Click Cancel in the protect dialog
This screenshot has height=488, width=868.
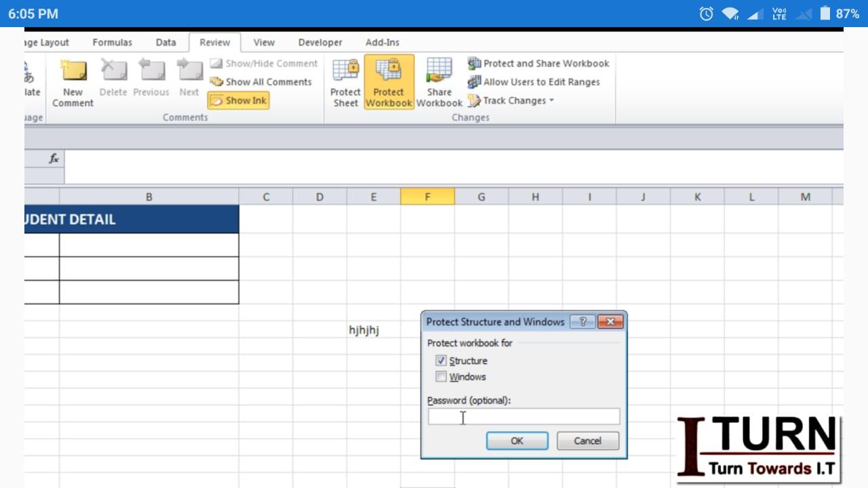587,441
